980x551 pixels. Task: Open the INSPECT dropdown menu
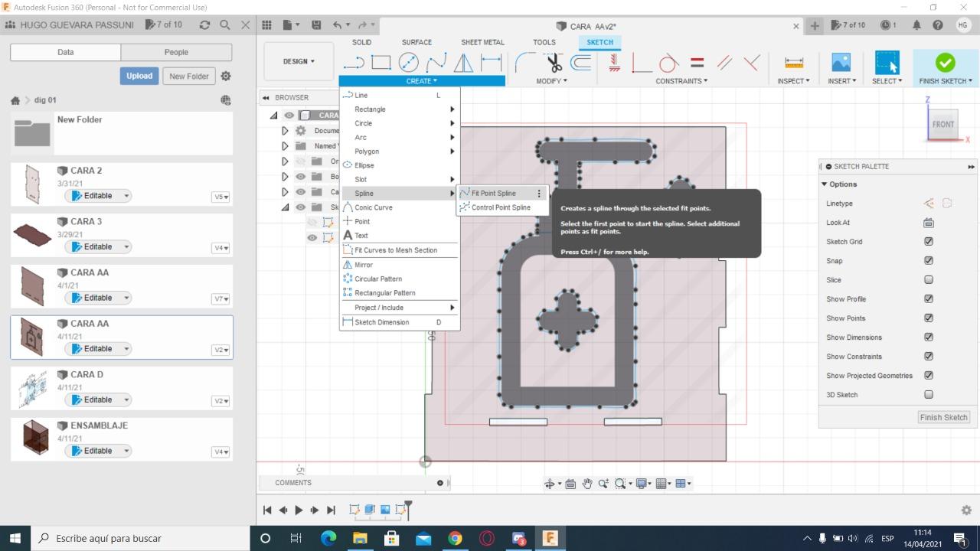[x=793, y=81]
